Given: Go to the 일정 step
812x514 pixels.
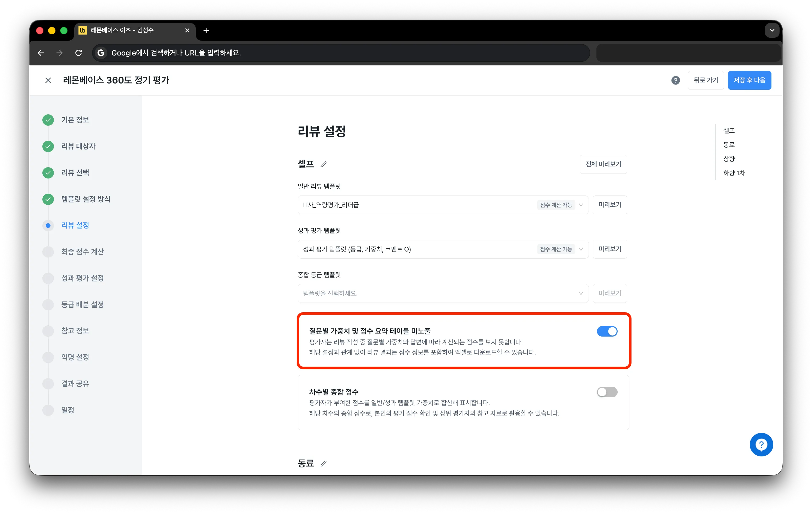Looking at the screenshot, I should (67, 410).
